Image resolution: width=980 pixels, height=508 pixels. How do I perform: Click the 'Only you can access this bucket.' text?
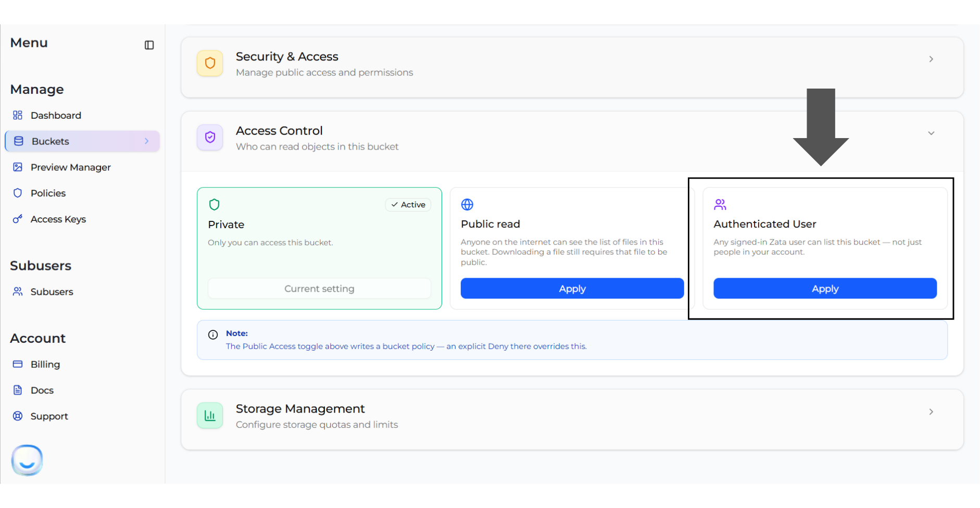tap(270, 243)
